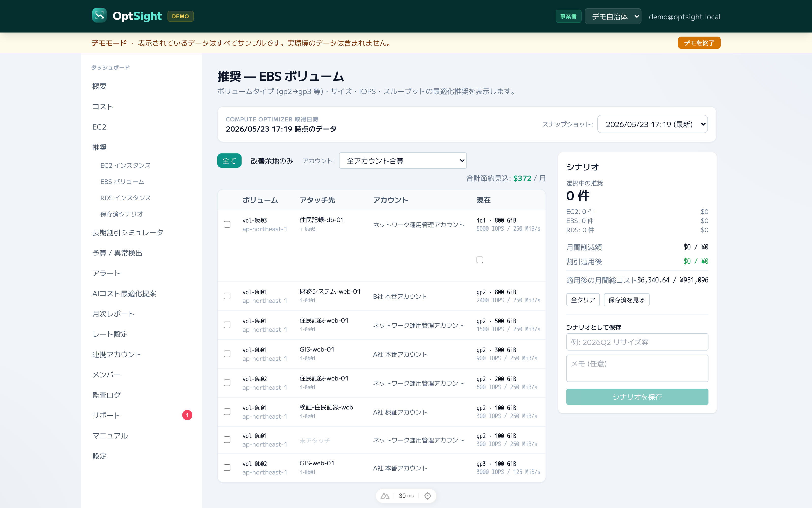Click the scenario name input field
The width and height of the screenshot is (812, 508).
[637, 342]
